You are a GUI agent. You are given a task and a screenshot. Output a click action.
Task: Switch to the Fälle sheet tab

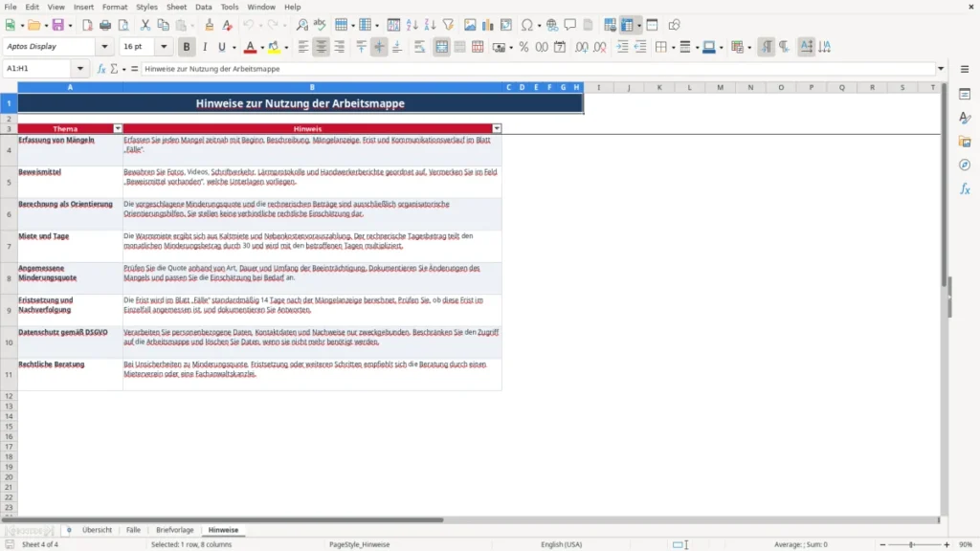pyautogui.click(x=133, y=530)
